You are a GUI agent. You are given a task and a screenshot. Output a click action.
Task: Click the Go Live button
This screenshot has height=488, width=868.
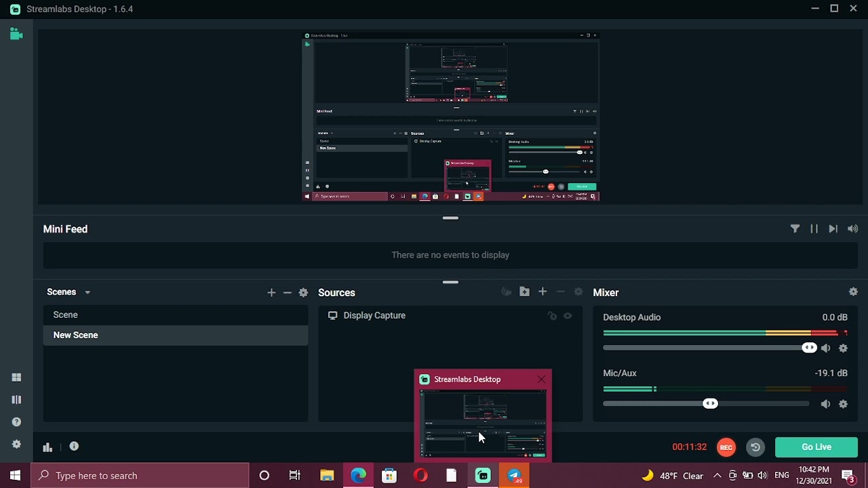coord(816,447)
